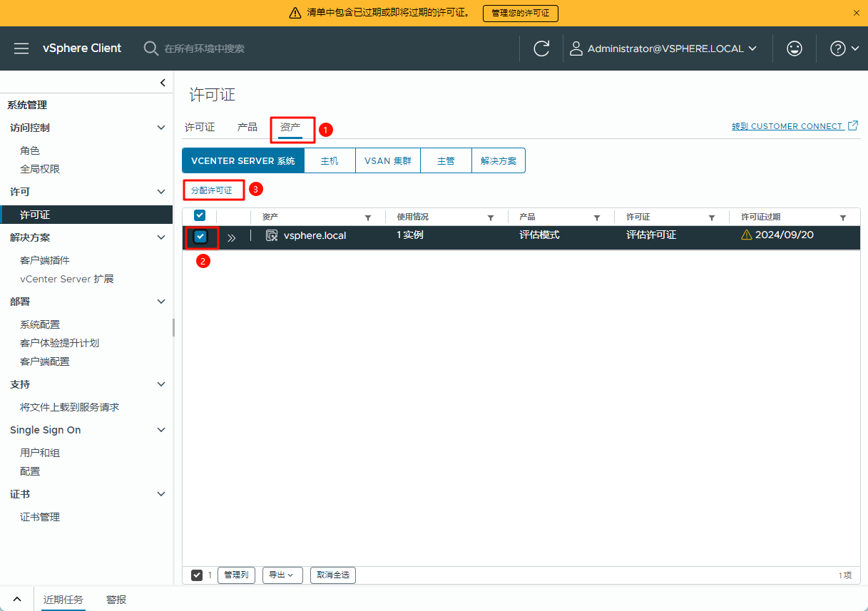
Task: Filter the 许可证 column
Action: pyautogui.click(x=712, y=217)
